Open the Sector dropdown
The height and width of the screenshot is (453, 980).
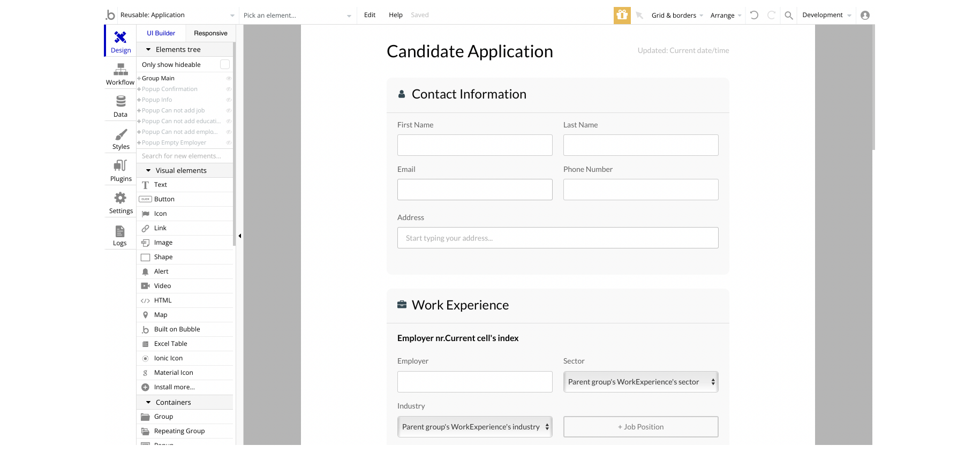click(640, 382)
